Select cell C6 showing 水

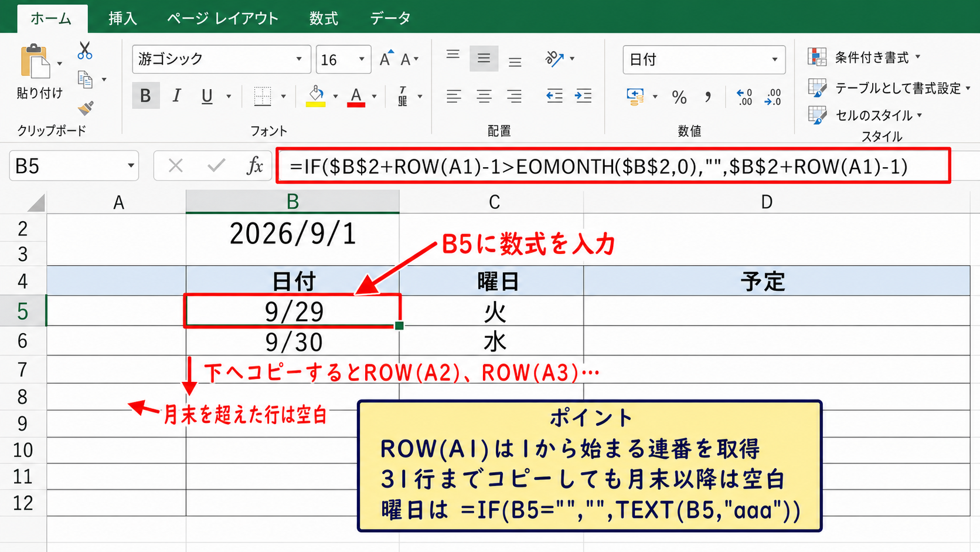tap(491, 341)
